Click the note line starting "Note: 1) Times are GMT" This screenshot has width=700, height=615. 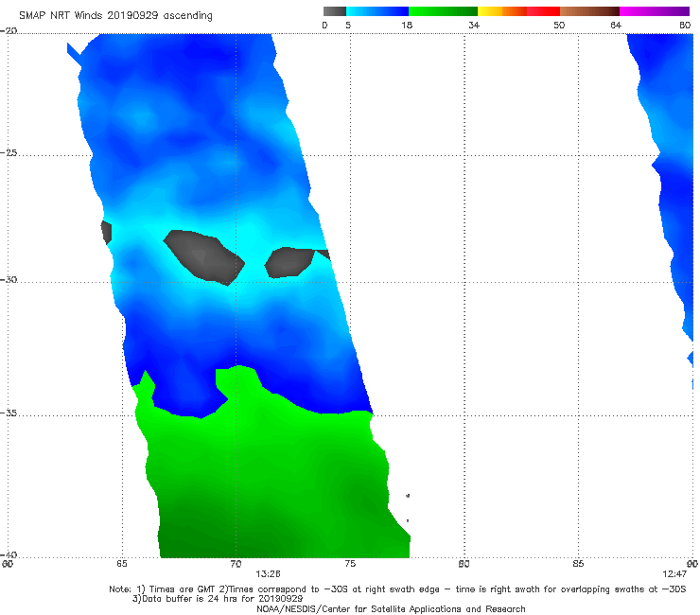pos(397,589)
